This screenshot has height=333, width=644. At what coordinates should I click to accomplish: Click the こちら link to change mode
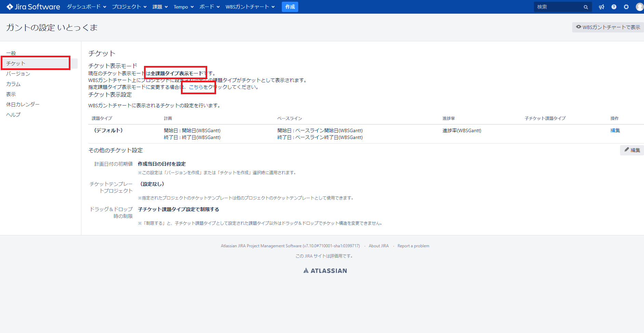tap(196, 87)
